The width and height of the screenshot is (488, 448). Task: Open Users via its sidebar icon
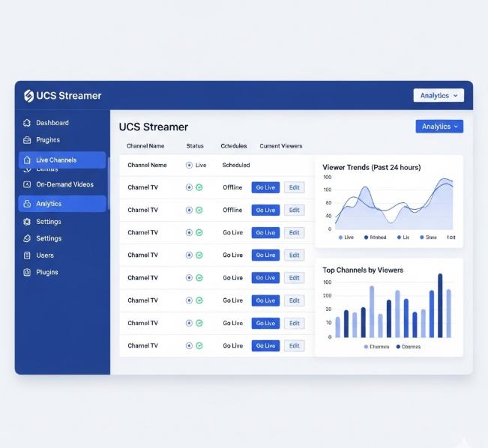[x=27, y=255]
